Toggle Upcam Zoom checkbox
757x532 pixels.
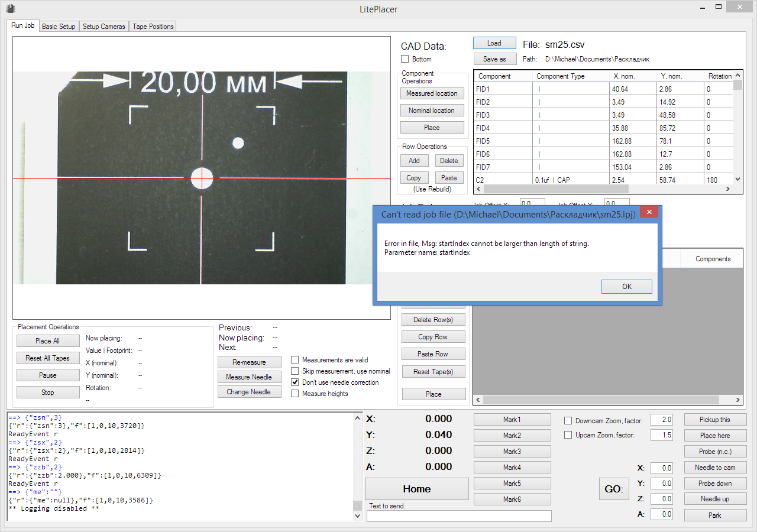click(x=568, y=435)
